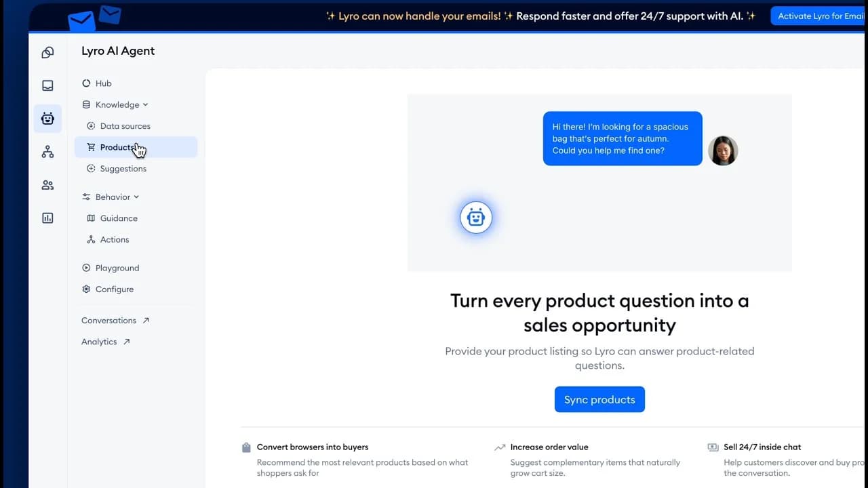Click the Lyro AI Agent sidebar title
The width and height of the screenshot is (868, 488).
[x=118, y=51]
